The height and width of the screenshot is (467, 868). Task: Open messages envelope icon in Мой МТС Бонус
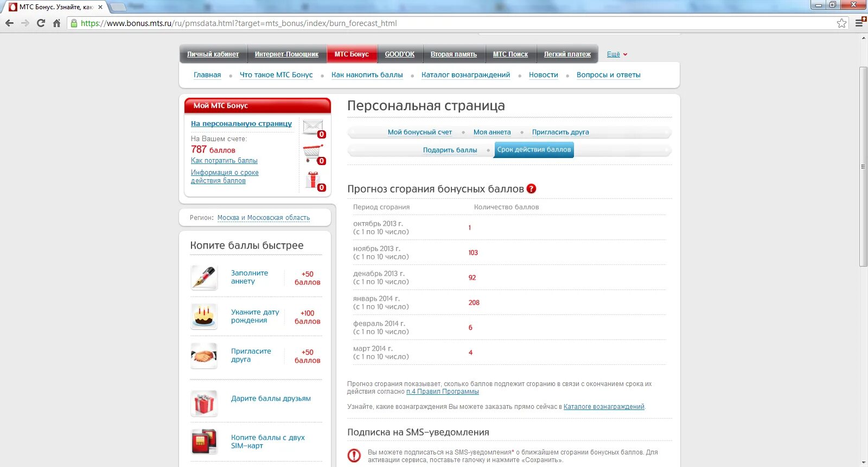click(314, 128)
